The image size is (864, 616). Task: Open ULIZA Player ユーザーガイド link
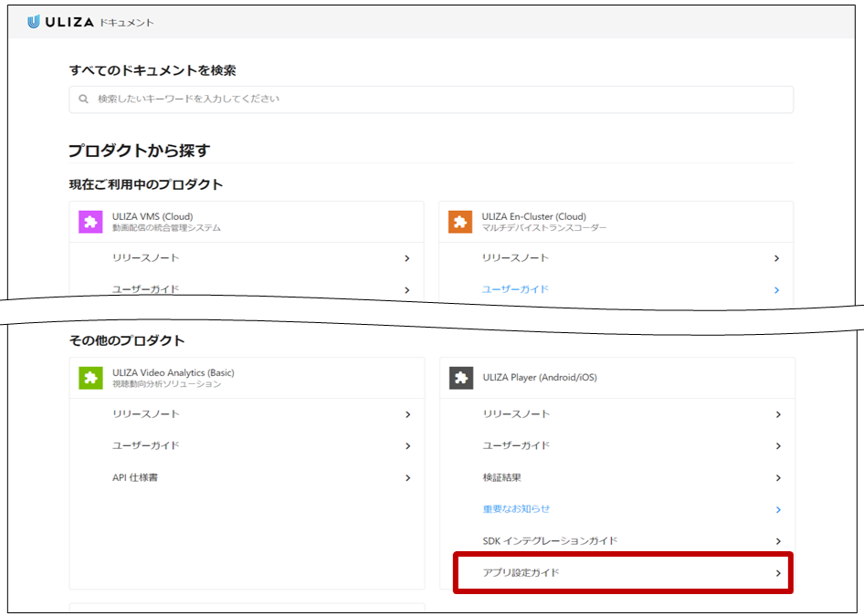coord(516,445)
